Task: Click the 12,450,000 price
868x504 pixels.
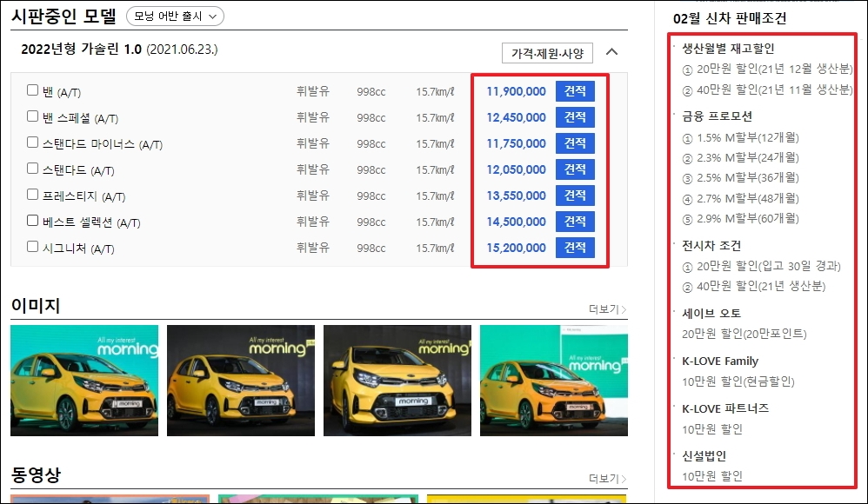Action: pos(516,118)
